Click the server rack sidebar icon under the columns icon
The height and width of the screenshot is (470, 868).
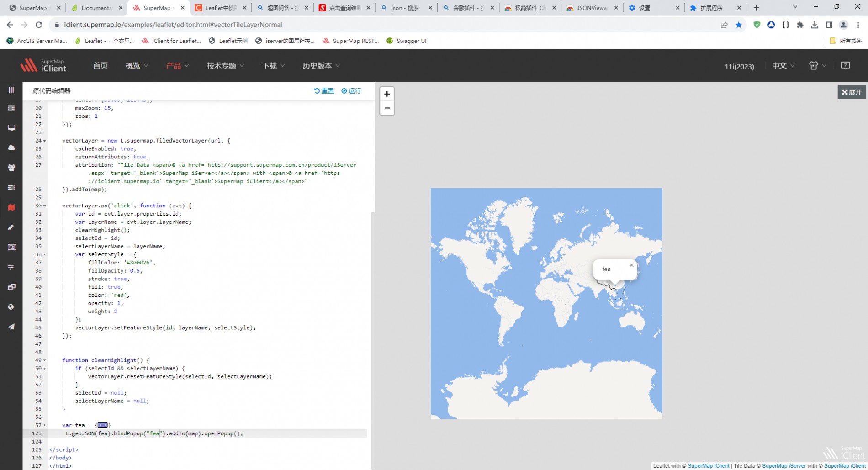tap(11, 108)
